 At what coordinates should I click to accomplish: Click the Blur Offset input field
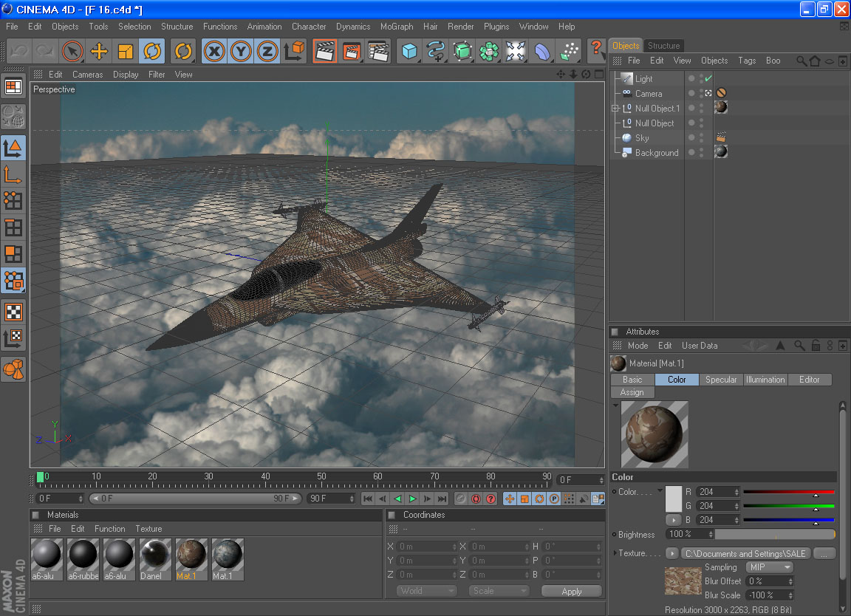770,581
